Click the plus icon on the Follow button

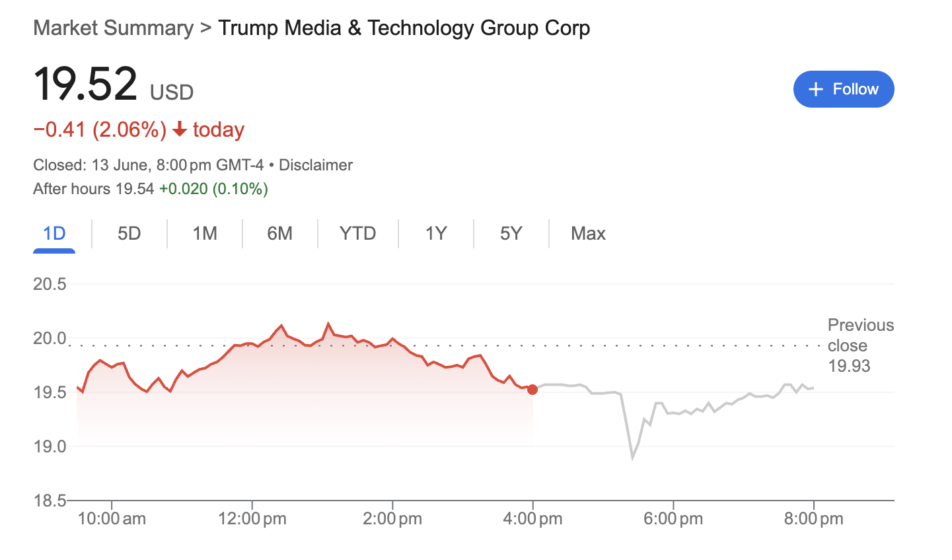click(x=815, y=88)
